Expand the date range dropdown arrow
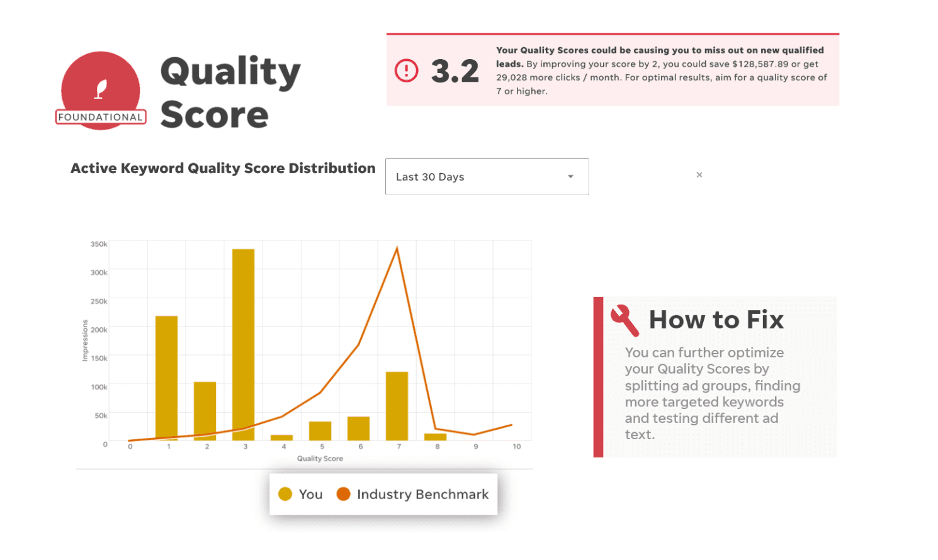 (570, 177)
